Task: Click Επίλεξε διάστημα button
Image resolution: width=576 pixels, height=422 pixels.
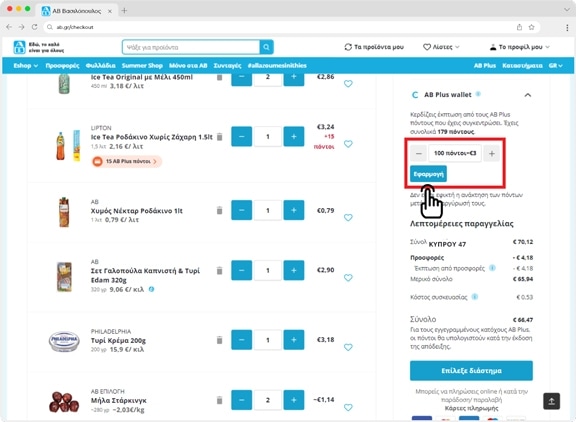Action: (471, 371)
